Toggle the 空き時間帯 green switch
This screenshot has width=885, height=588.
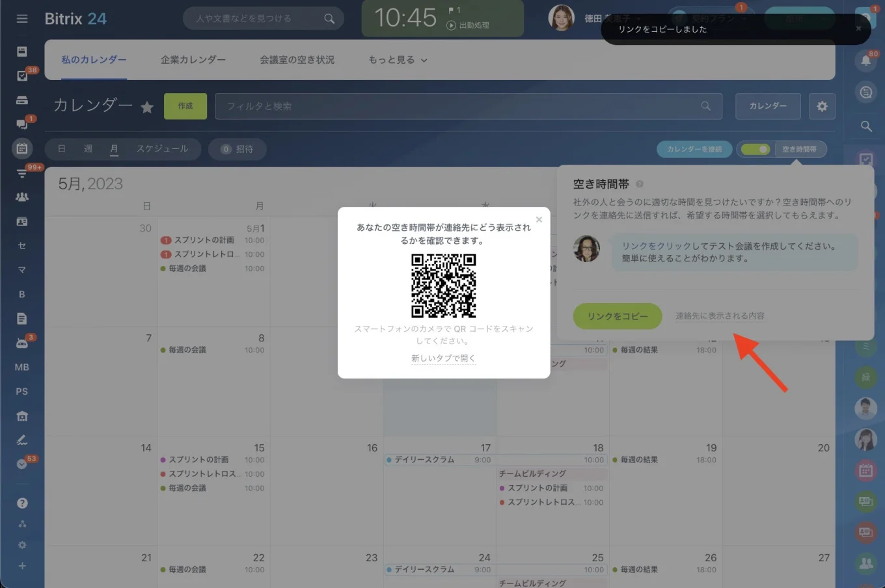tap(756, 150)
